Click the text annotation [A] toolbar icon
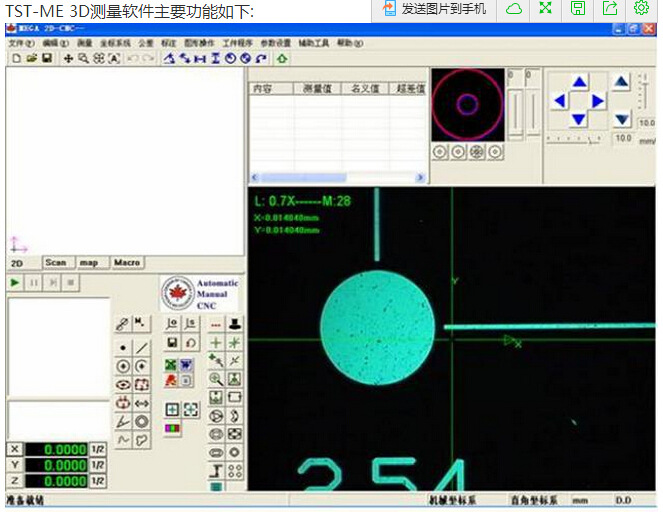The height and width of the screenshot is (517, 663). tap(115, 58)
